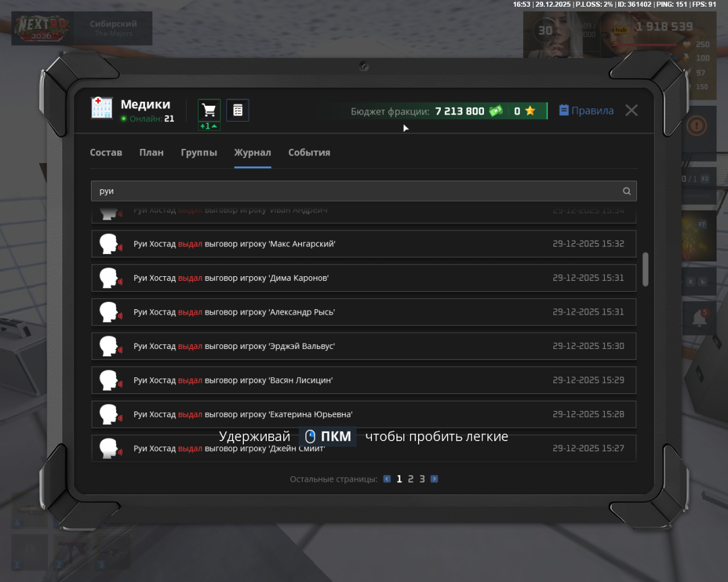This screenshot has height=582, width=728.
Task: Click the green money icon in budget
Action: pyautogui.click(x=496, y=111)
